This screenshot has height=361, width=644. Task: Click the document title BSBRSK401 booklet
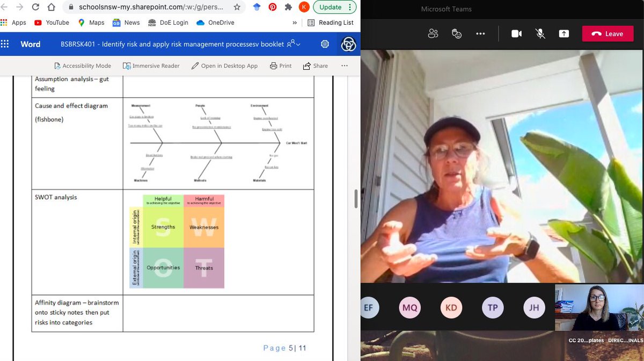[x=172, y=44]
